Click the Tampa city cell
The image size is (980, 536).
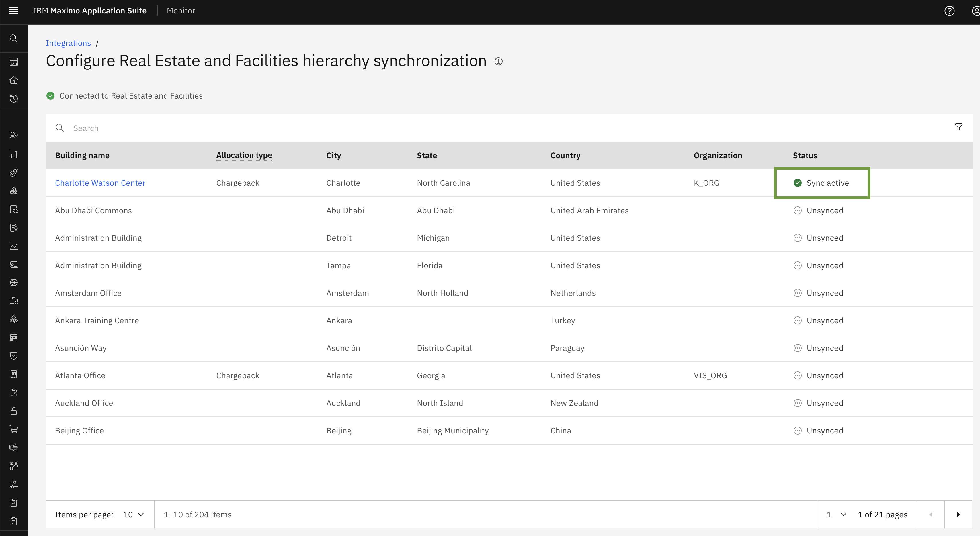[x=339, y=265]
